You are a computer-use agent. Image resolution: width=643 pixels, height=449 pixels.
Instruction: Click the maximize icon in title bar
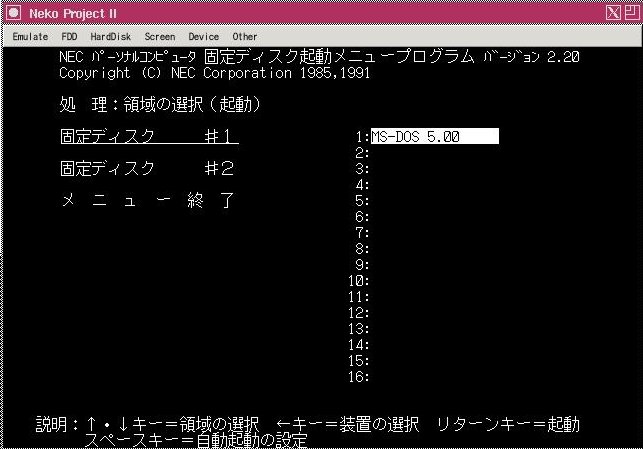631,12
